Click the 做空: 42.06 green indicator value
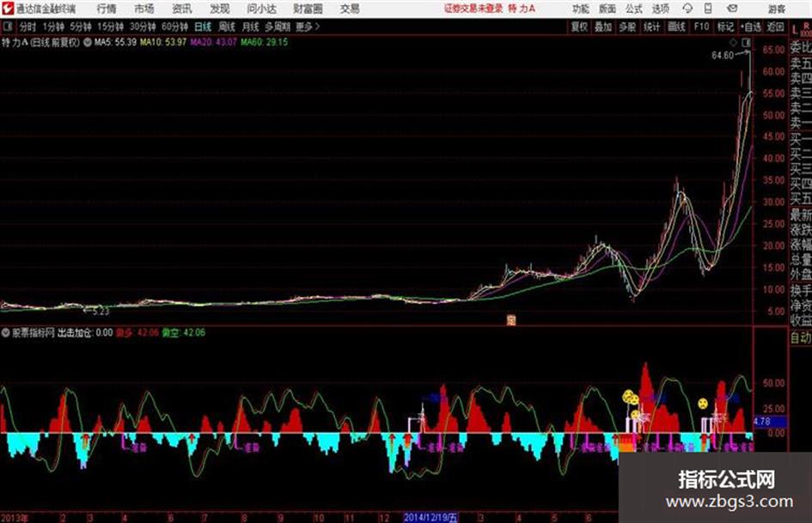This screenshot has height=523, width=812. pos(184,332)
